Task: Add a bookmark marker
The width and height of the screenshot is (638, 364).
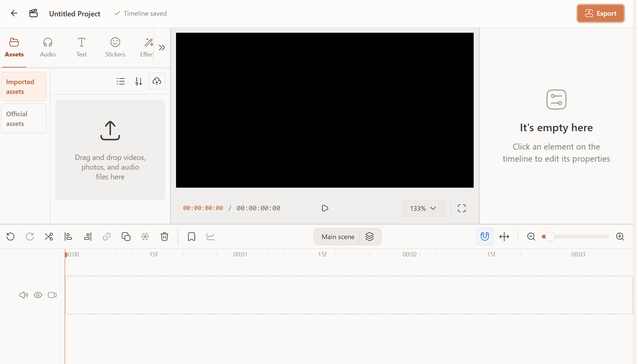Action: pyautogui.click(x=191, y=236)
